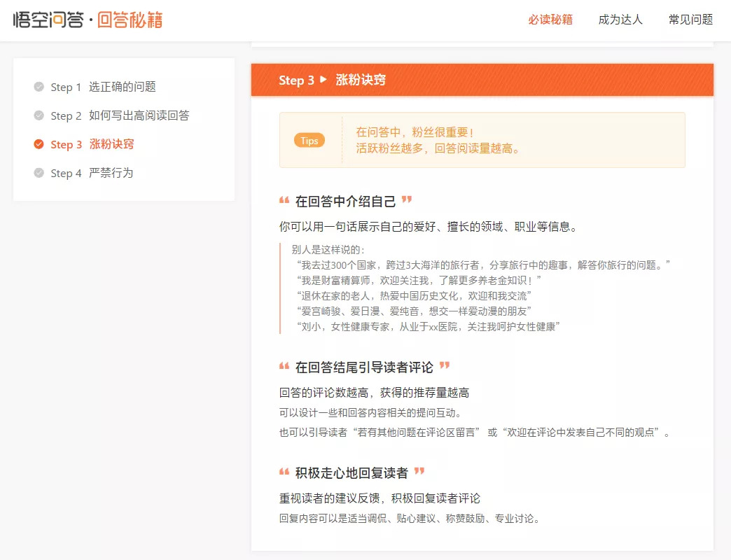Open the 必读秘籍 tab
731x560 pixels.
point(550,20)
